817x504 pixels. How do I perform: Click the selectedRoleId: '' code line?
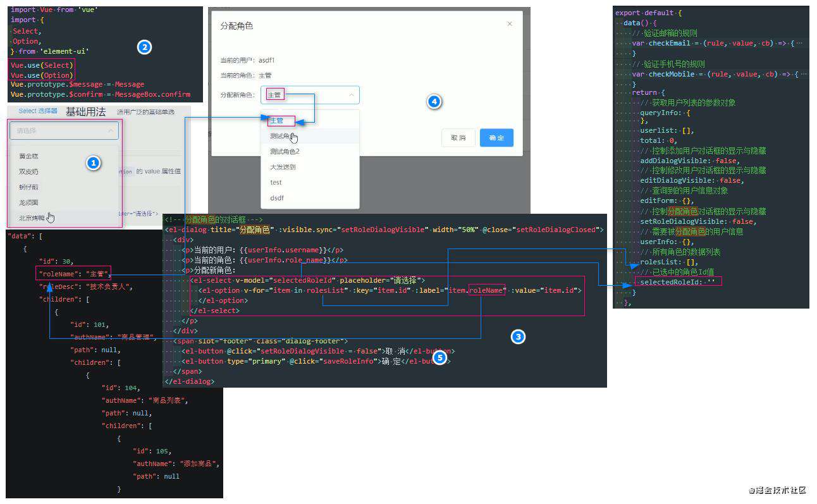(677, 282)
